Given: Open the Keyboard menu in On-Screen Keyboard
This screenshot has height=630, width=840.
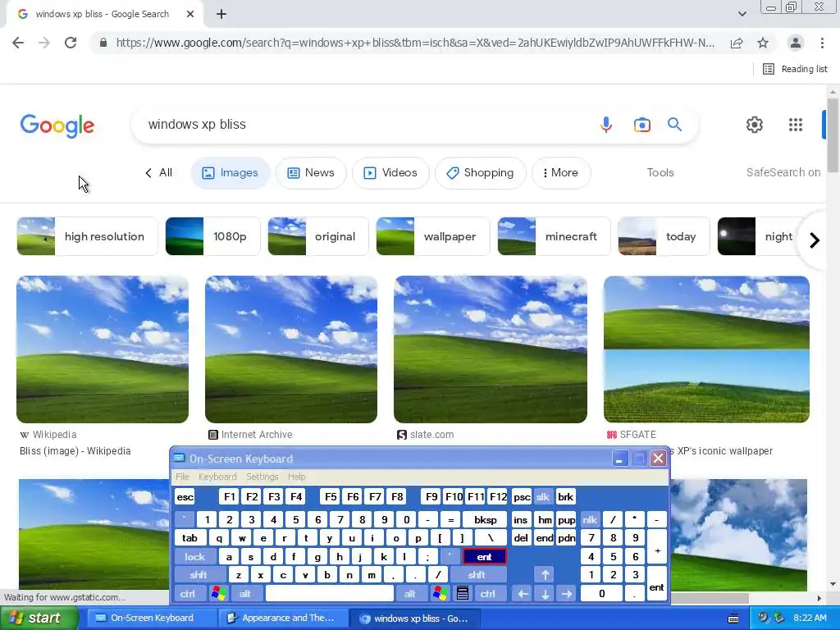Looking at the screenshot, I should point(217,477).
